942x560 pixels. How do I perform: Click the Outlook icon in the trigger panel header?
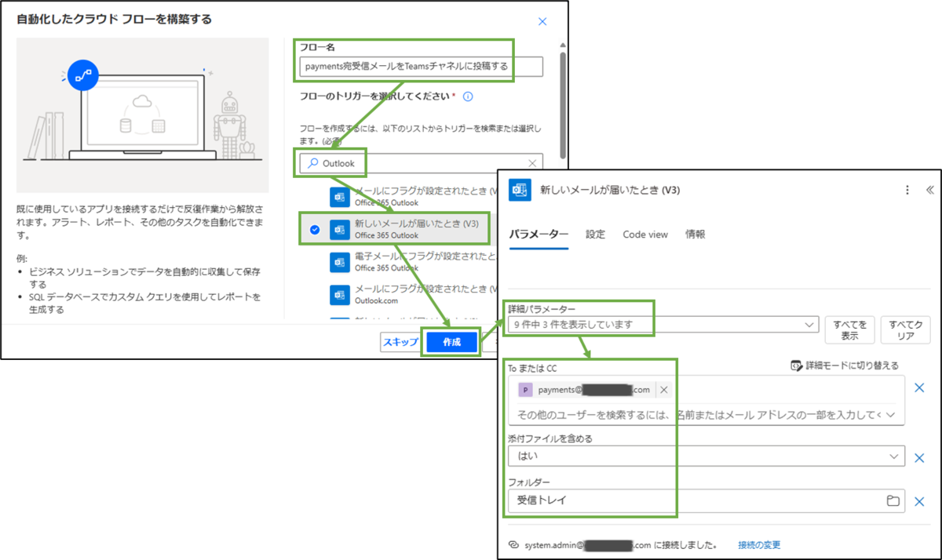[x=520, y=190]
